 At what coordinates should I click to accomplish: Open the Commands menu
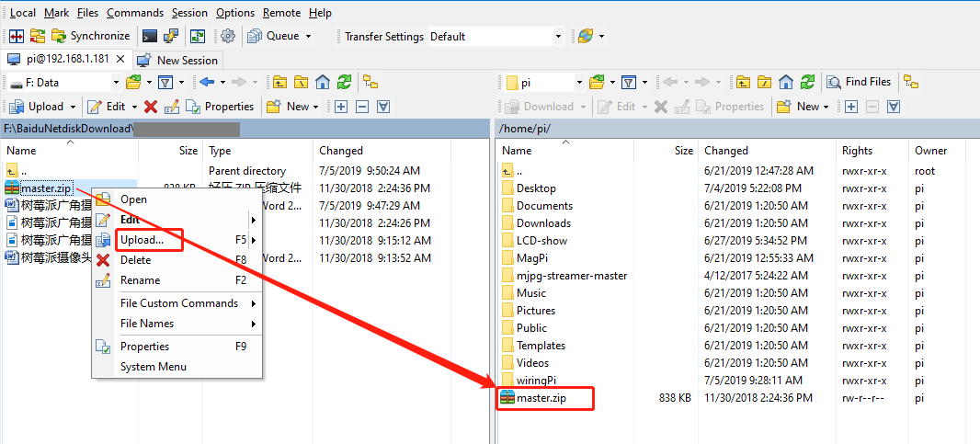(x=135, y=13)
